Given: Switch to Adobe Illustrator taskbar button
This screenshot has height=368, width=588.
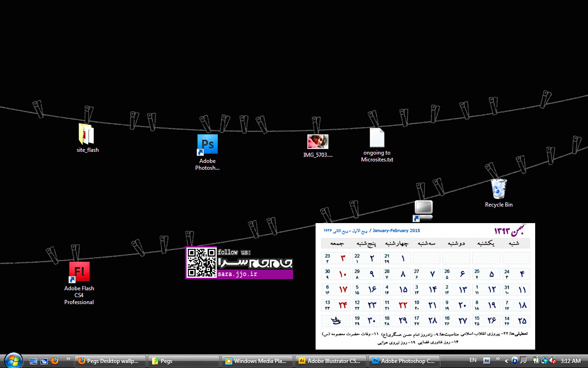Looking at the screenshot, I should (x=330, y=361).
